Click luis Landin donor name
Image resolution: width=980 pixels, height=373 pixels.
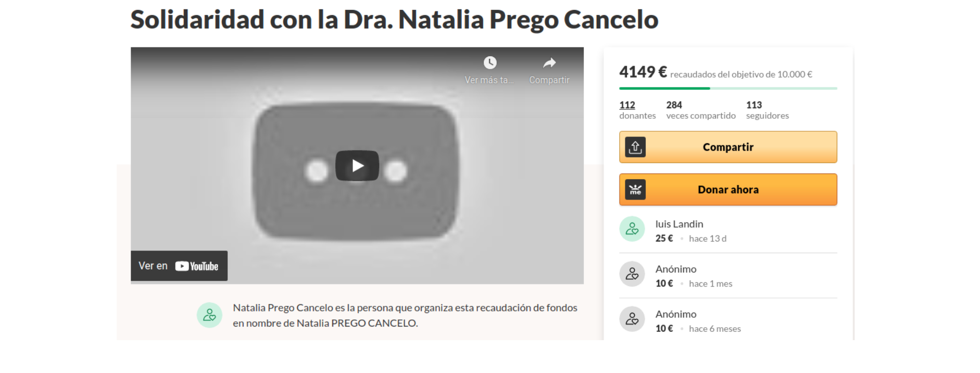click(x=679, y=224)
